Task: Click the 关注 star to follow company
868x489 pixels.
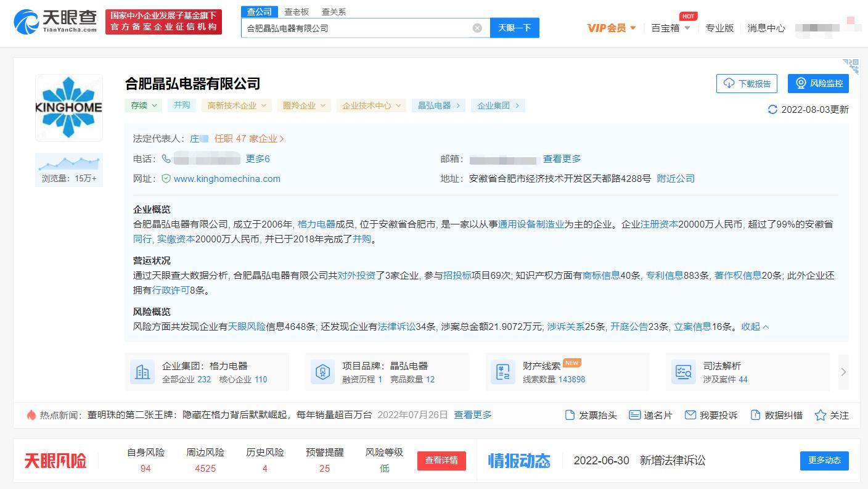Action: tap(832, 415)
